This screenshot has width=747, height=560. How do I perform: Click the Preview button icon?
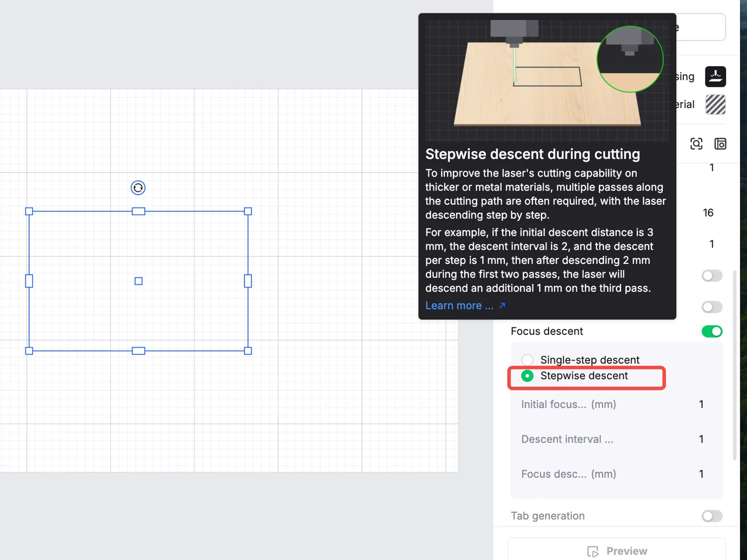(593, 551)
